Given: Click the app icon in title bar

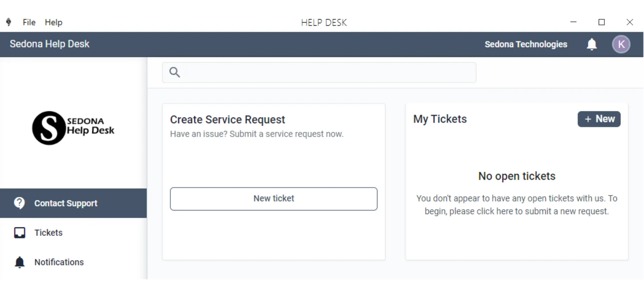Looking at the screenshot, I should tap(9, 22).
